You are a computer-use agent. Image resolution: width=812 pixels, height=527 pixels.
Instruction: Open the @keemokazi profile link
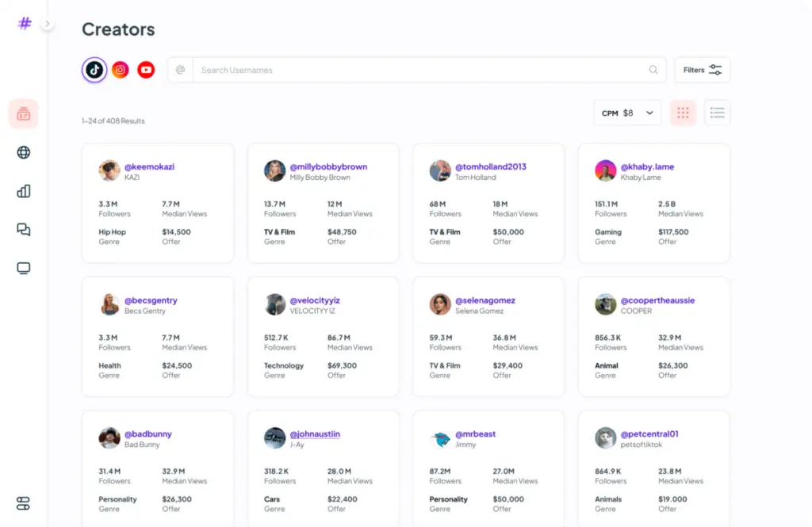pyautogui.click(x=149, y=166)
